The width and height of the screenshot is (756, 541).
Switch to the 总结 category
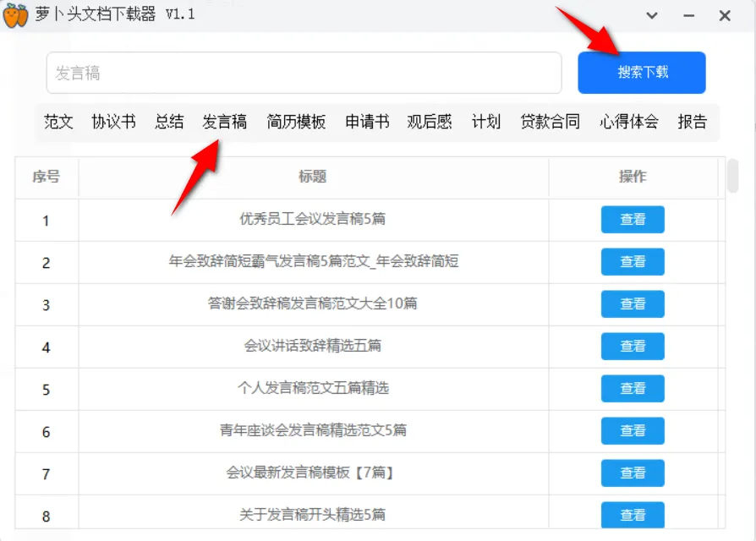[169, 122]
